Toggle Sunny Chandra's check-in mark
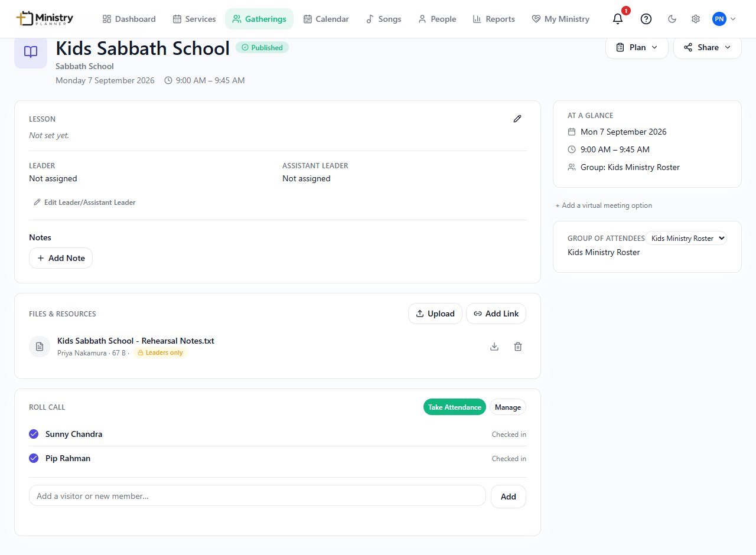This screenshot has height=555, width=756. pos(34,434)
